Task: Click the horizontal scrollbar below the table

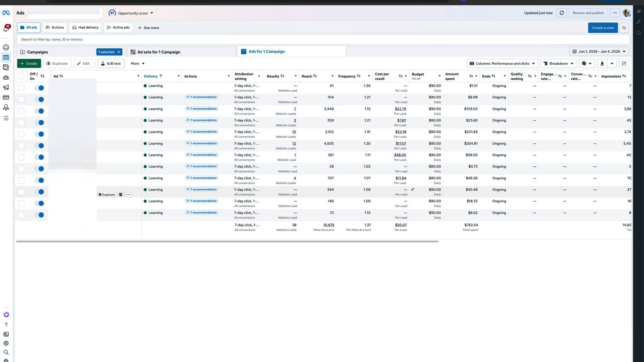Action: pyautogui.click(x=227, y=242)
